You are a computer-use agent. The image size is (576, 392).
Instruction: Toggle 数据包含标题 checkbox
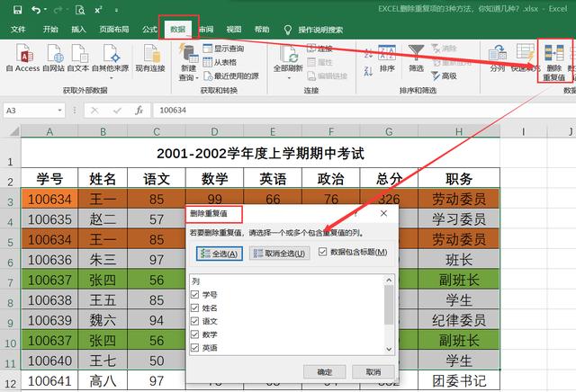(322, 252)
